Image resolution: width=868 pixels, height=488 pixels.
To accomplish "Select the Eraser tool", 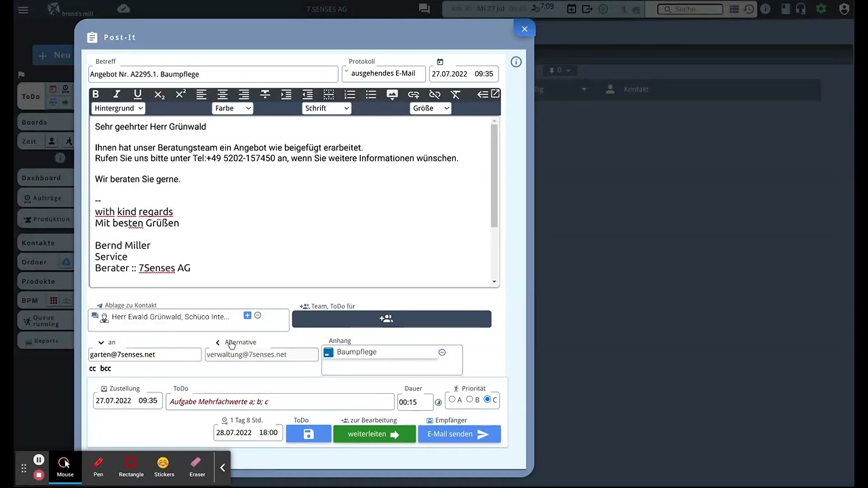I will tap(197, 467).
